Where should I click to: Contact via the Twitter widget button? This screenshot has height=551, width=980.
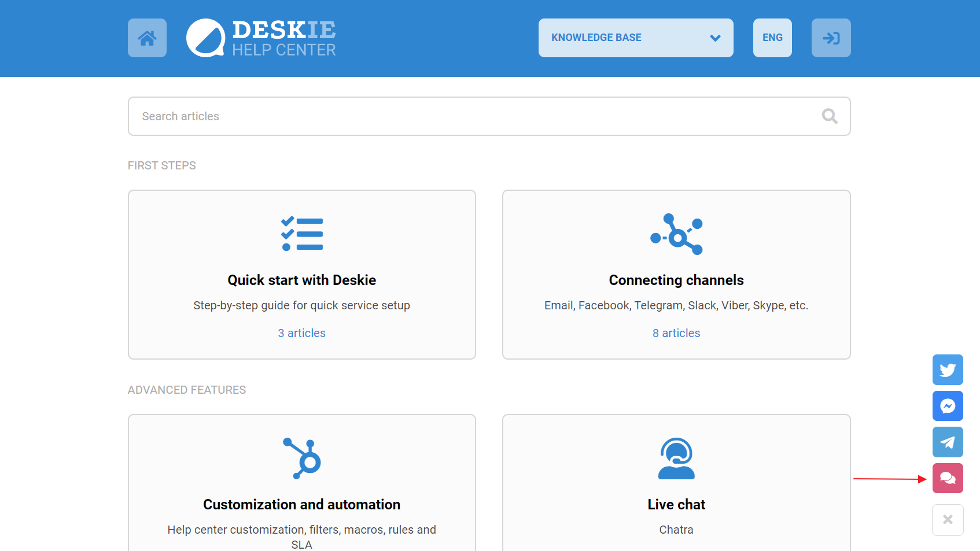click(948, 369)
